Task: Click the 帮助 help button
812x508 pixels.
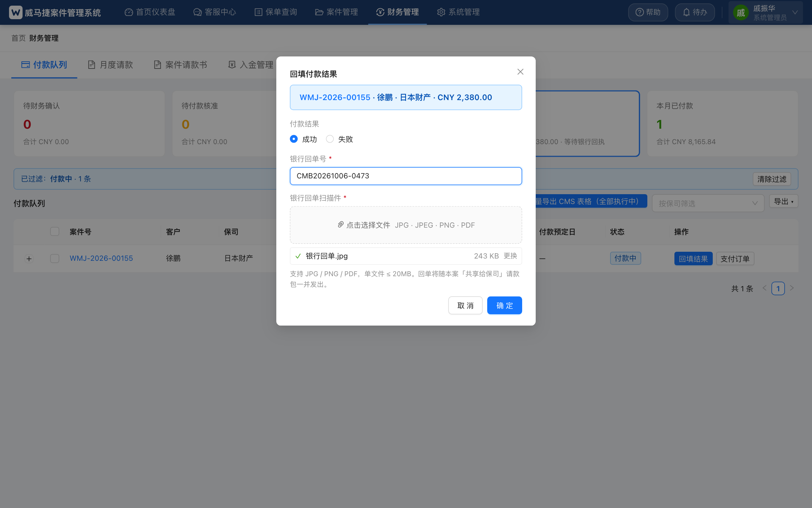Action: click(648, 12)
